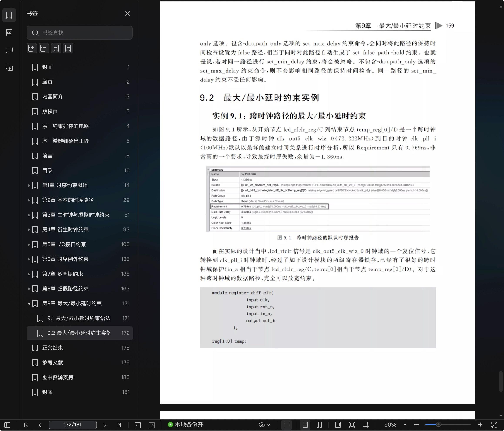Expand all bookmarks icon
504x431 pixels.
32,48
